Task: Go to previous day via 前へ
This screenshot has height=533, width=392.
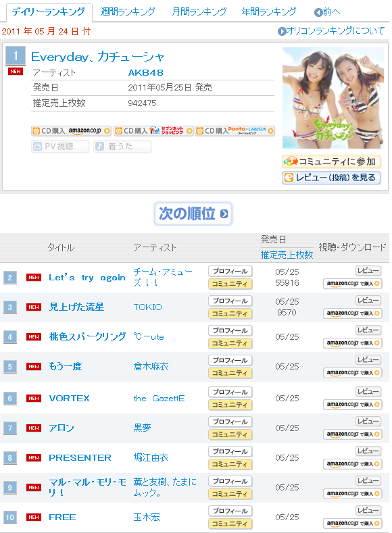Action: tap(327, 12)
